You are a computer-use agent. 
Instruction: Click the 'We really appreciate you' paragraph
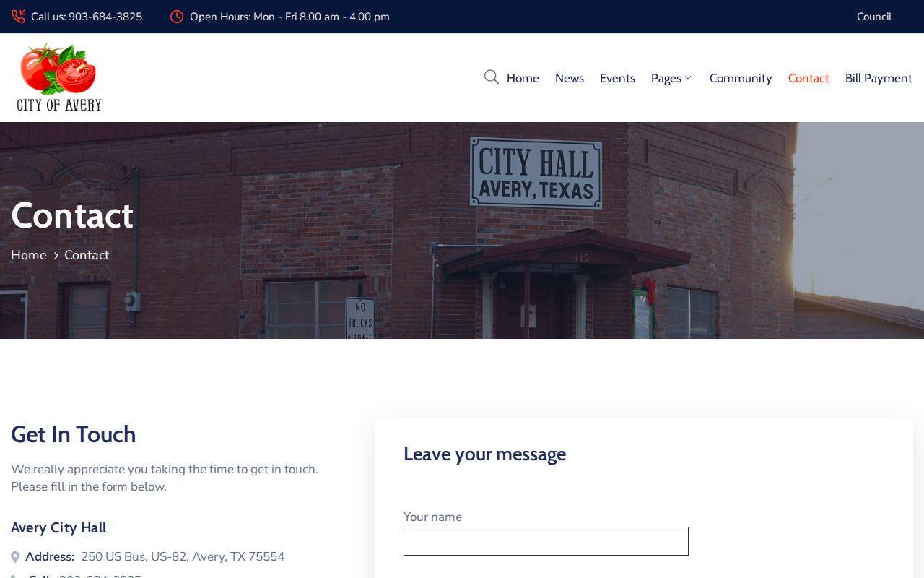click(x=165, y=478)
